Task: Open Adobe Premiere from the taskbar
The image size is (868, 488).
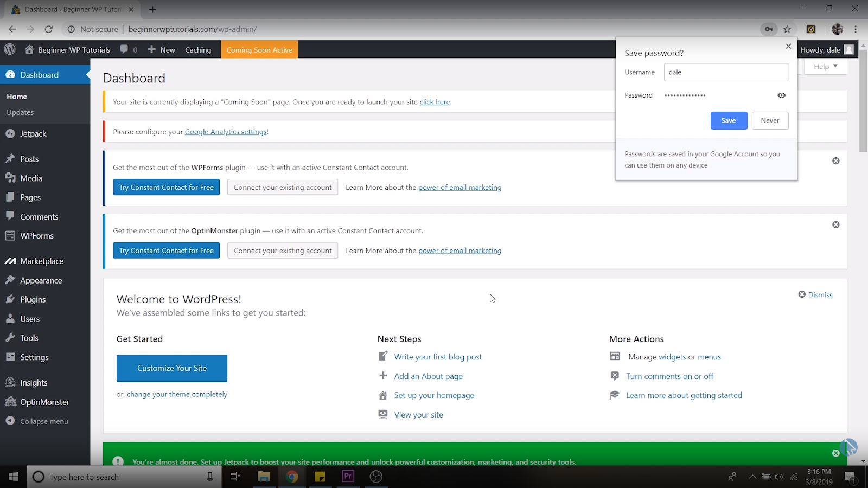Action: (x=348, y=477)
